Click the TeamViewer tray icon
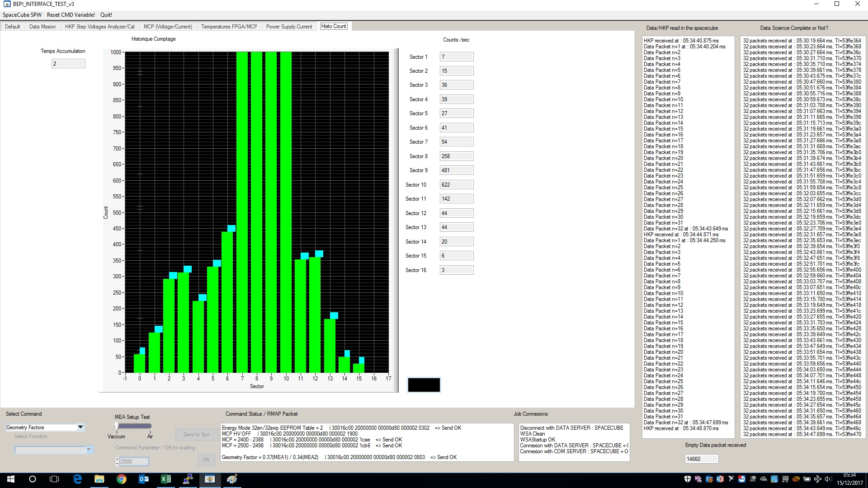Screen dimensions: 868x488 click(742, 479)
